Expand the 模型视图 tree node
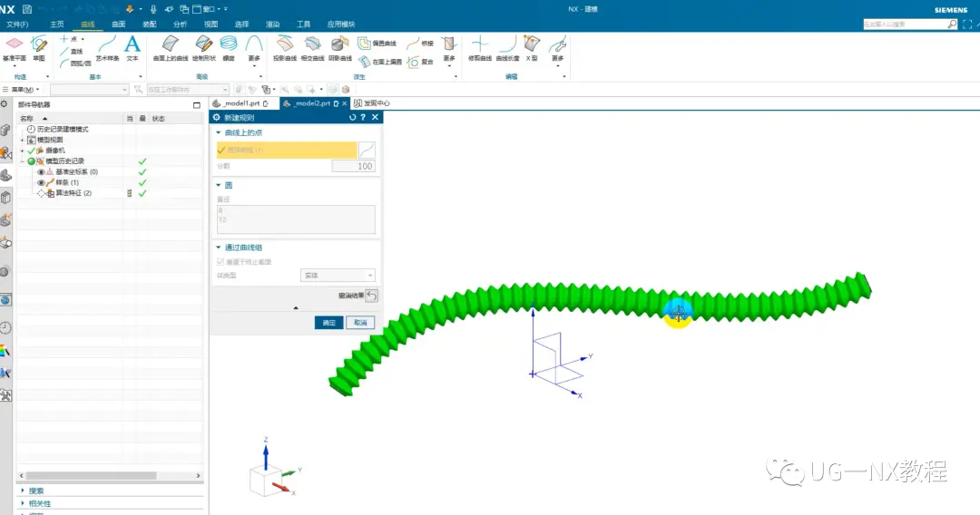 tap(23, 140)
